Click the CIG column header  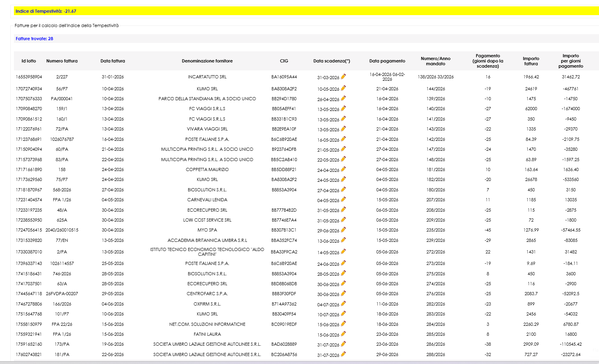pyautogui.click(x=284, y=61)
